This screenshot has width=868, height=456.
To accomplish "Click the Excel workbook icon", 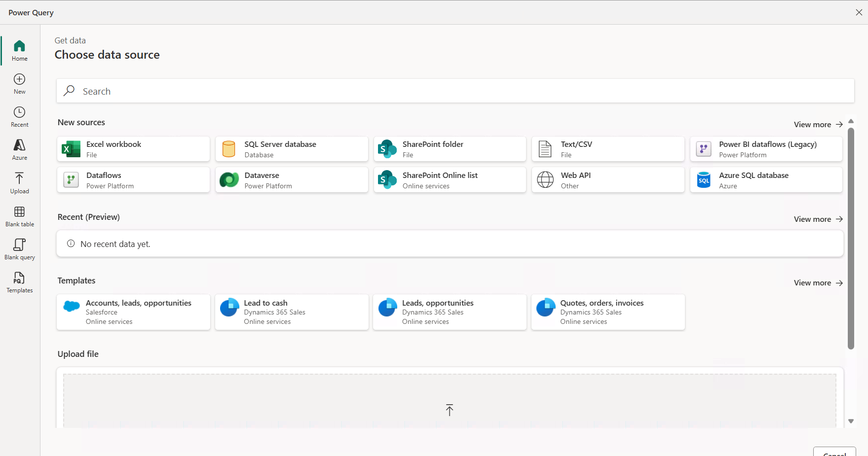I will [71, 149].
